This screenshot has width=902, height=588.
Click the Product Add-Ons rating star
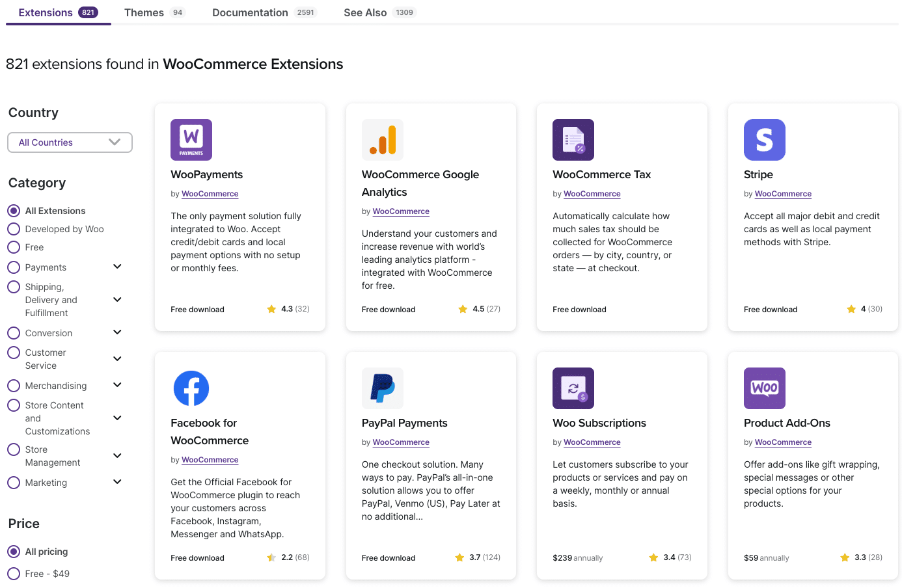click(x=845, y=557)
